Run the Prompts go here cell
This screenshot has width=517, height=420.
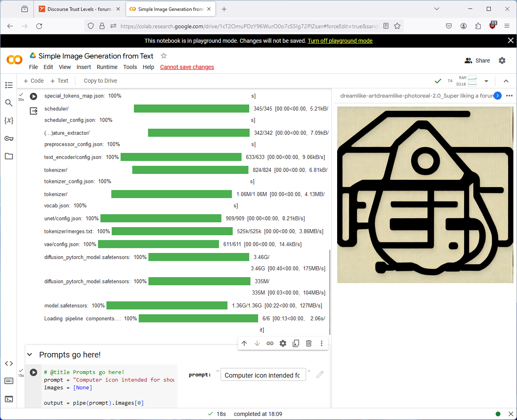pos(34,372)
